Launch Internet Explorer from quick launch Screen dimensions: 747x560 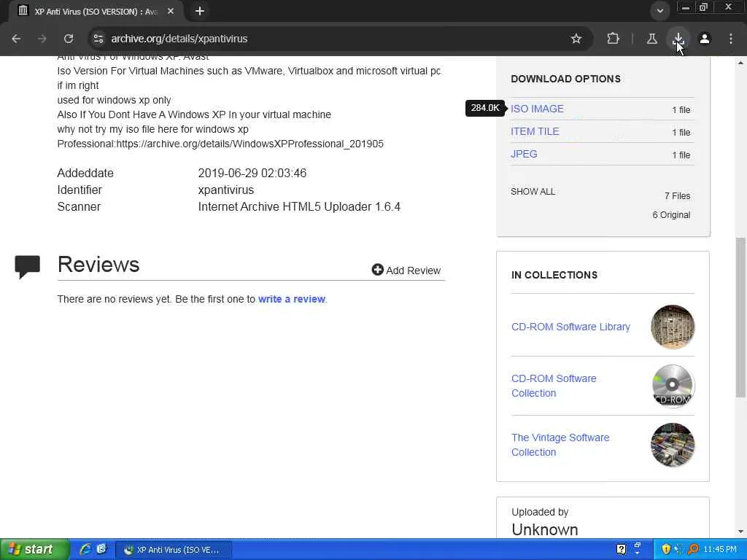point(85,549)
